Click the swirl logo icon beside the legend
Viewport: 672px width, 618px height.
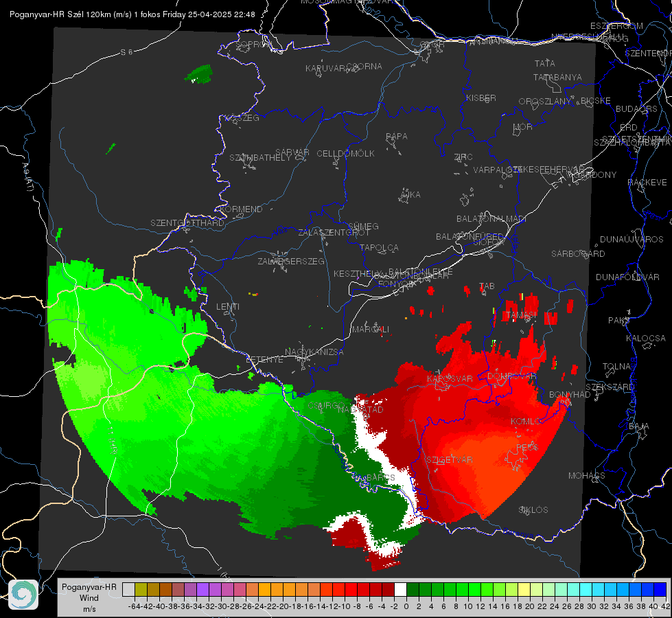pyautogui.click(x=23, y=595)
